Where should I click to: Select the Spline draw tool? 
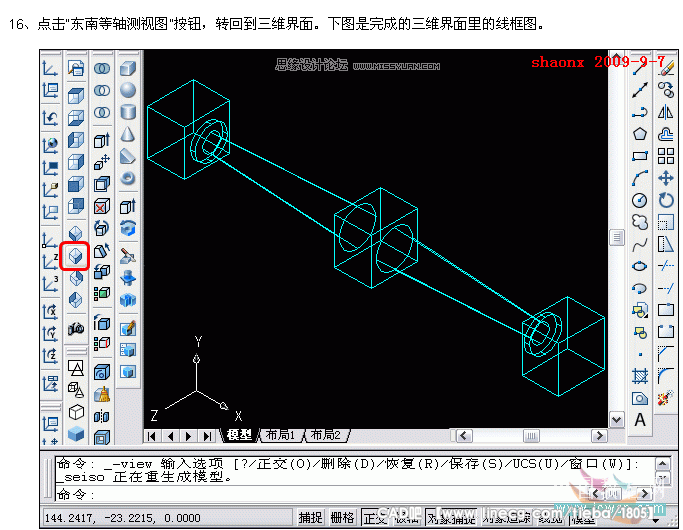(639, 244)
